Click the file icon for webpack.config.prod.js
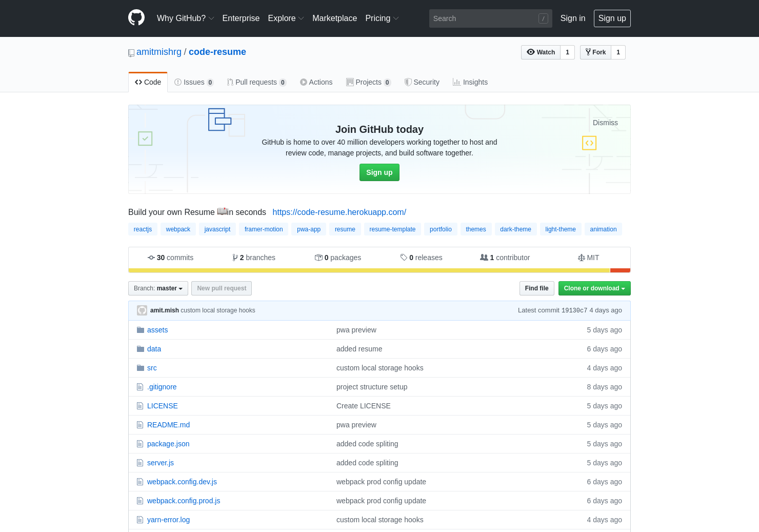 pyautogui.click(x=140, y=501)
